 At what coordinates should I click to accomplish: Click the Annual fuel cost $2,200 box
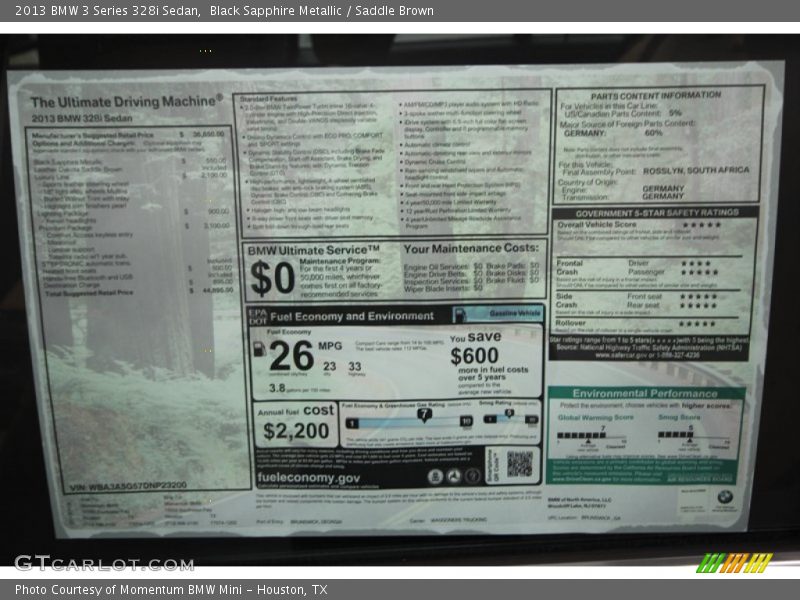[x=294, y=423]
